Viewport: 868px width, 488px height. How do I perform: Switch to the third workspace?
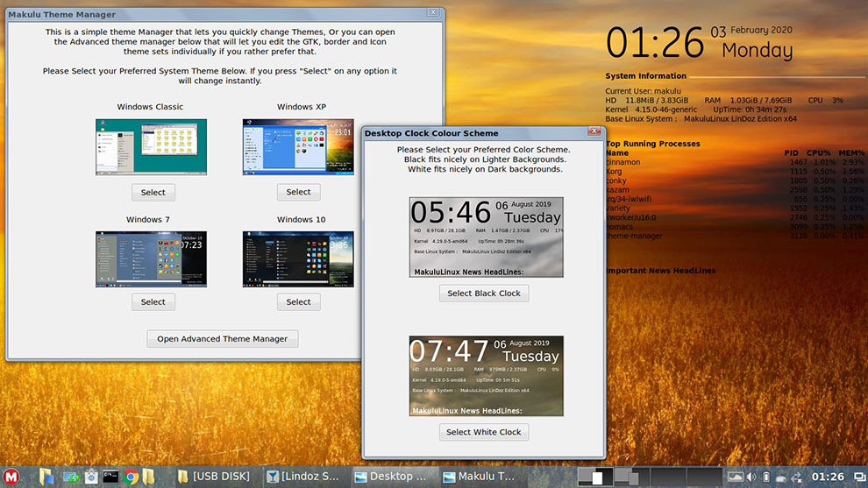[668, 477]
